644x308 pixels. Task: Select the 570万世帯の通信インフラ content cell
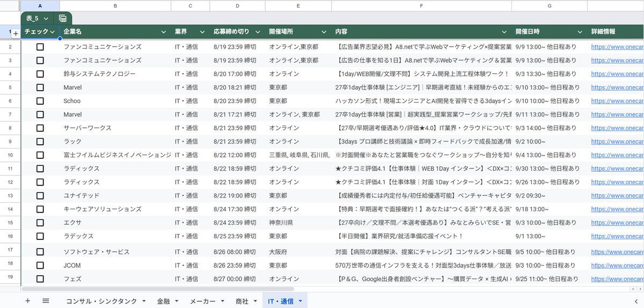click(x=421, y=265)
